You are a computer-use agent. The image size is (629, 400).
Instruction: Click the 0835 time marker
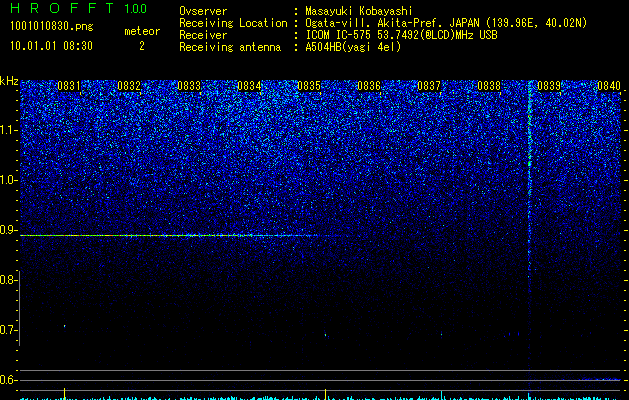[309, 86]
